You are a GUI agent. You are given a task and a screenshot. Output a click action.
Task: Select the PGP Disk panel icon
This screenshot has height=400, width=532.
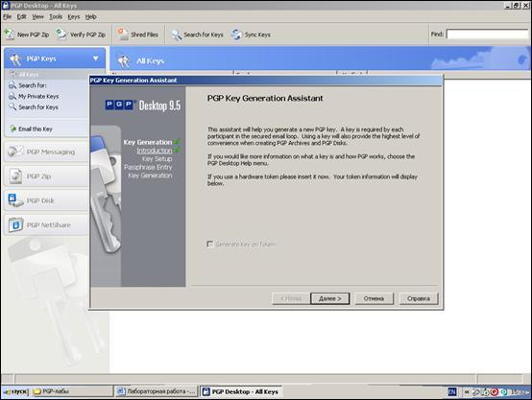[x=15, y=200]
